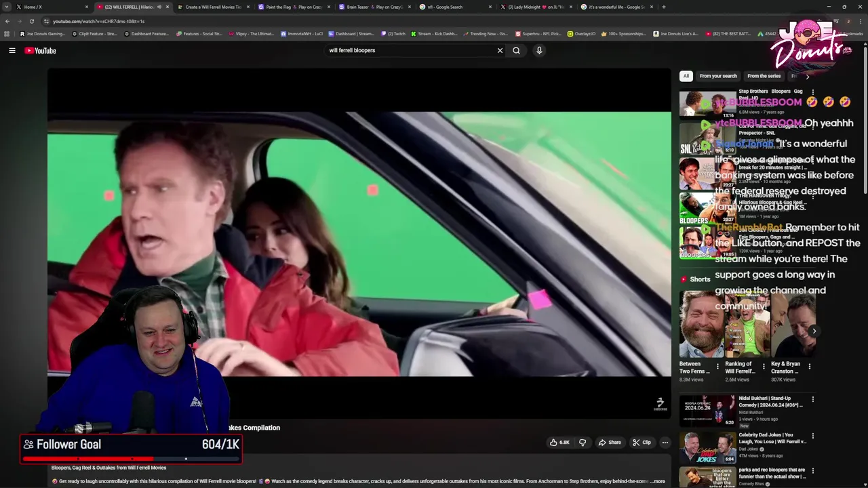Select the All filter chip

coord(686,76)
